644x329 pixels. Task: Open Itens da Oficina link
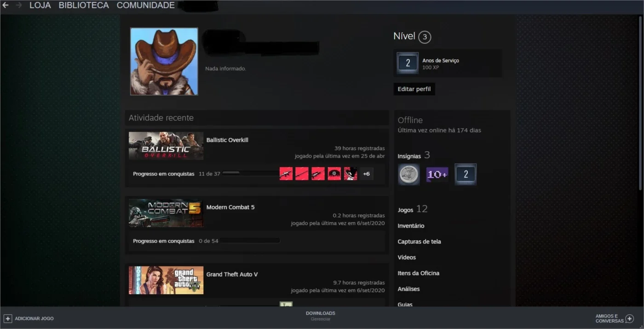click(418, 273)
